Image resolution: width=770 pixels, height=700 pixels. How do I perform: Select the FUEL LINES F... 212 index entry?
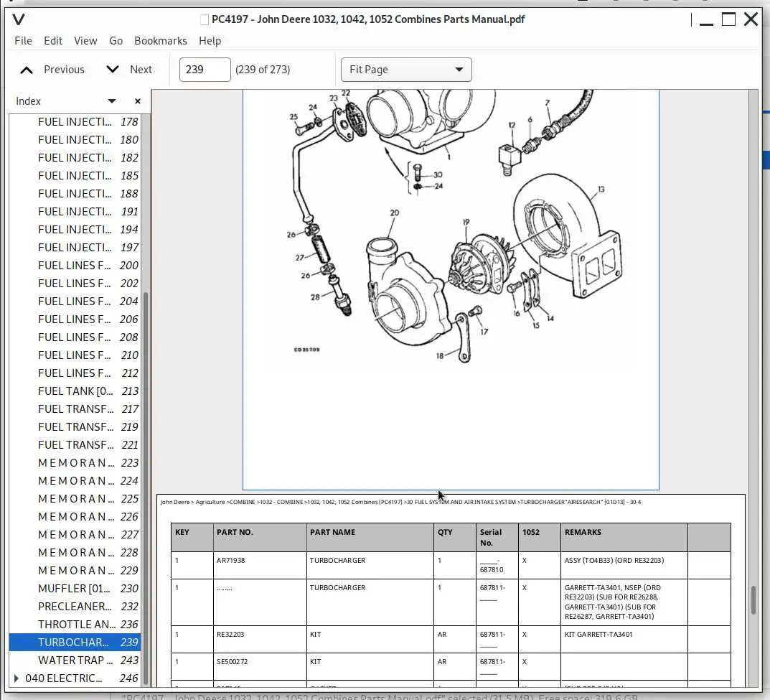pyautogui.click(x=75, y=373)
